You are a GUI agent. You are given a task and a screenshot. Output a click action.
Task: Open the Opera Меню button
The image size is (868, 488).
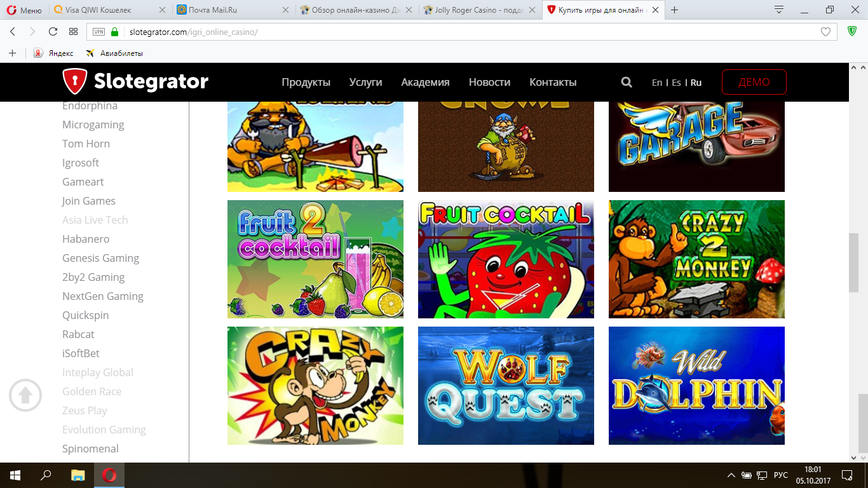[x=24, y=10]
